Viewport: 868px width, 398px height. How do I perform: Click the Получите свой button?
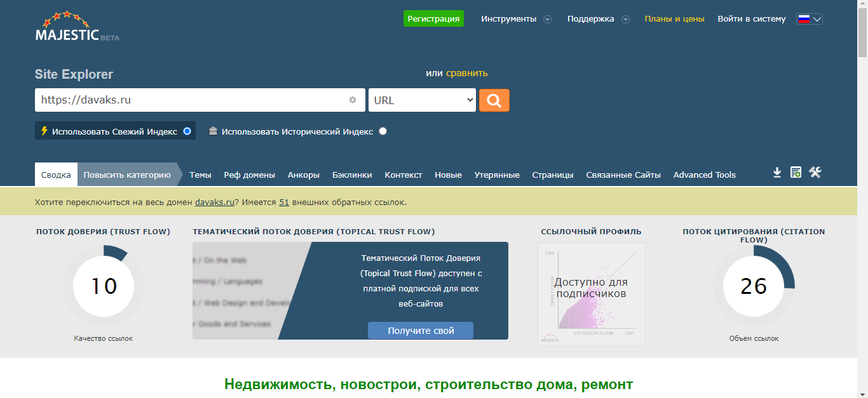pyautogui.click(x=421, y=330)
